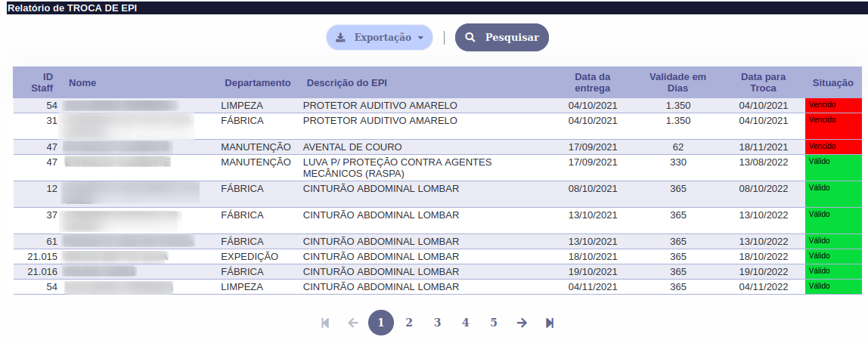
Task: Open page 5 of results
Action: coord(494,323)
